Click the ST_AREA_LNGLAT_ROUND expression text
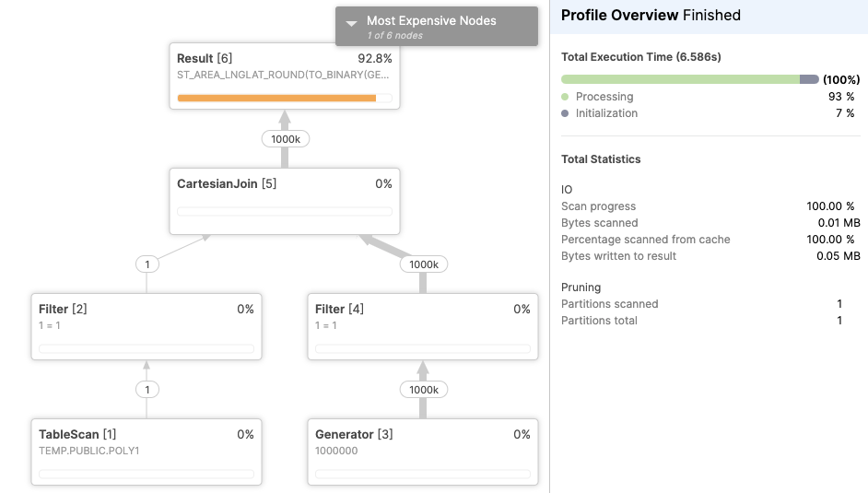The width and height of the screenshot is (868, 493). point(276,73)
